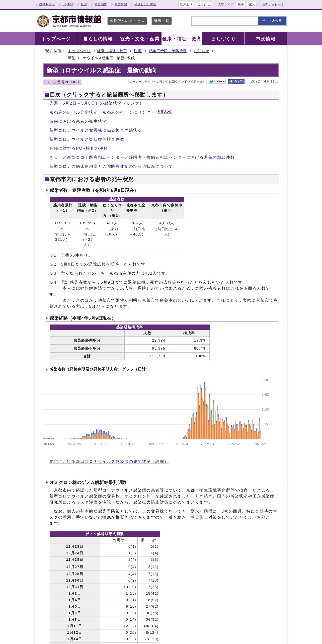Open やさしい日本語 version
Viewport: 322px width, 644px height.
(x=145, y=4)
